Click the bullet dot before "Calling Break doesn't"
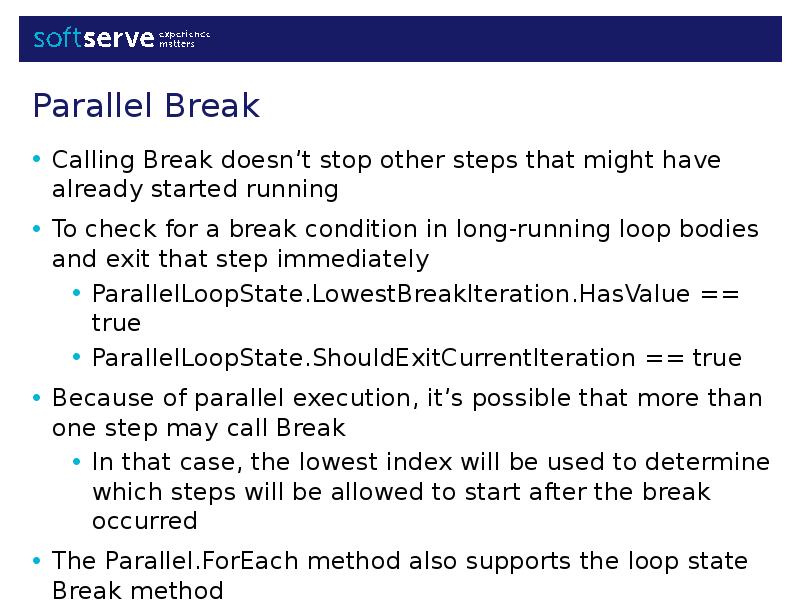This screenshot has height=600, width=800. click(x=37, y=160)
